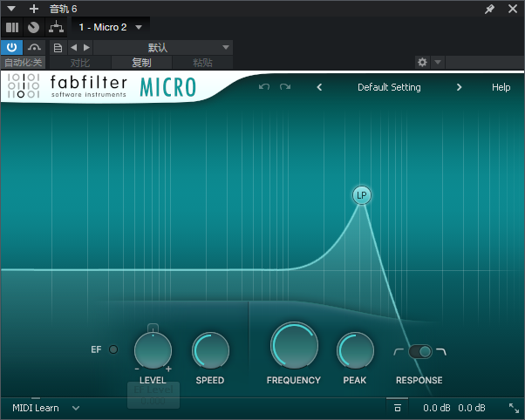This screenshot has height=420, width=525.
Task: Expand the 1 - Micro 2 device dropdown
Action: coord(139,27)
